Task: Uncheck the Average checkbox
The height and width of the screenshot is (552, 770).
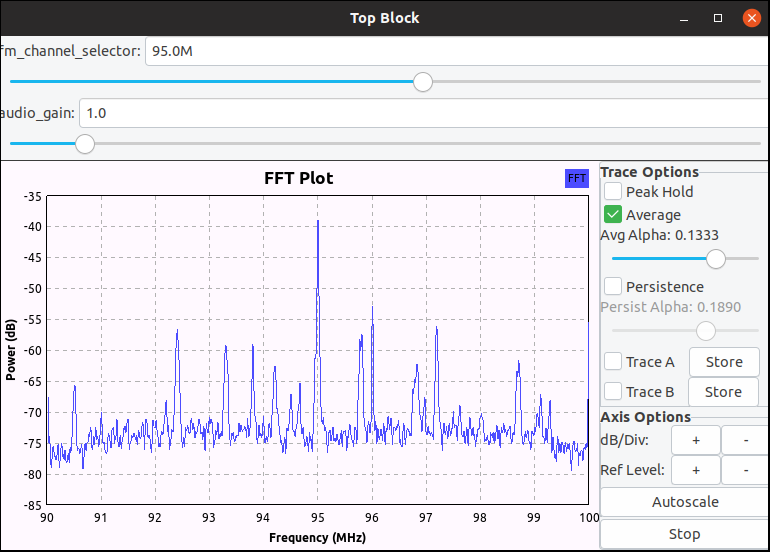Action: click(613, 215)
